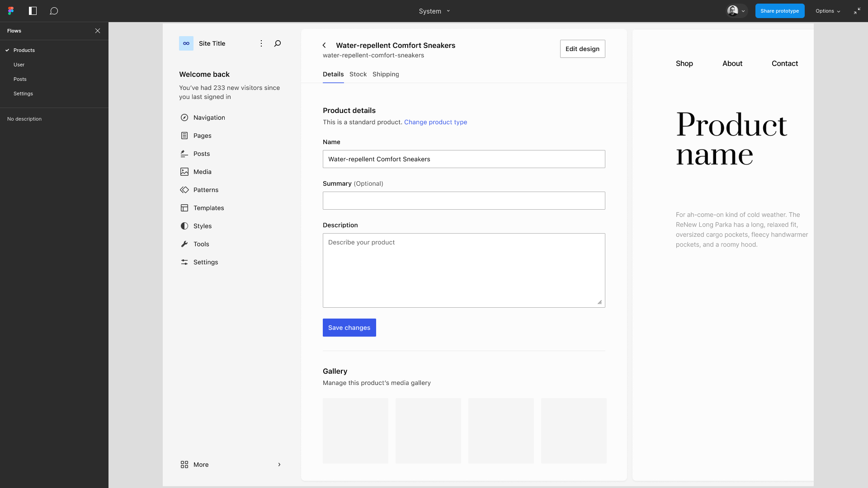This screenshot has height=488, width=868.
Task: Click the back arrow beside product title
Action: coord(324,45)
